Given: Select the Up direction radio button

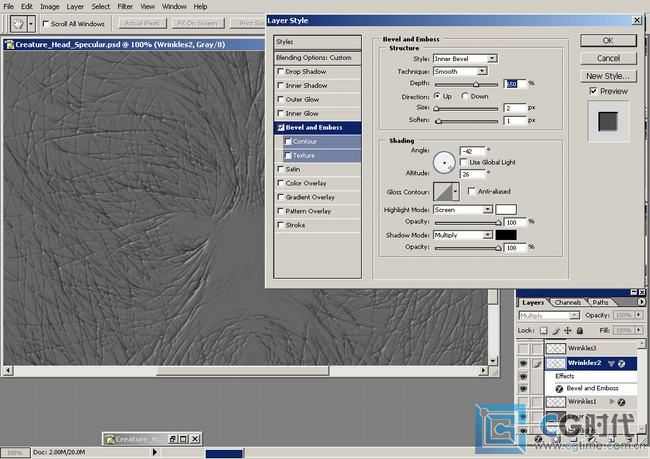Looking at the screenshot, I should (x=437, y=96).
